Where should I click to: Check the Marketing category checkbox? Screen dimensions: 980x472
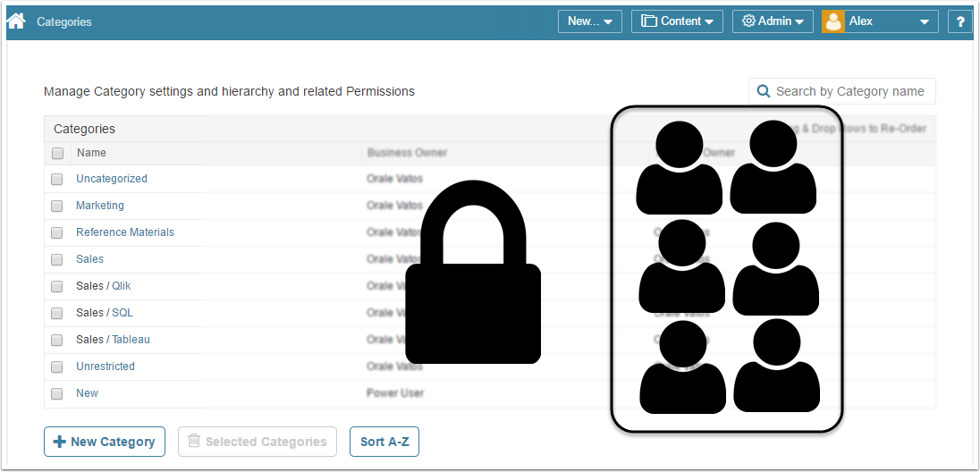[57, 206]
